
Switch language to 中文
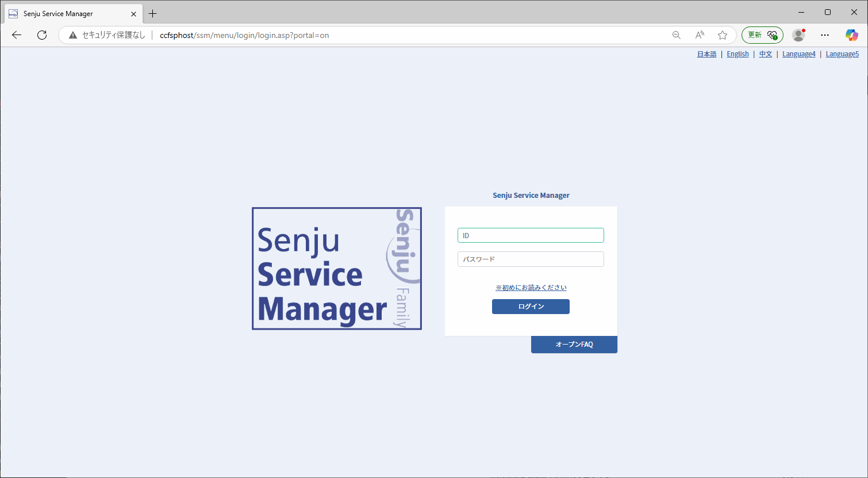coord(765,54)
